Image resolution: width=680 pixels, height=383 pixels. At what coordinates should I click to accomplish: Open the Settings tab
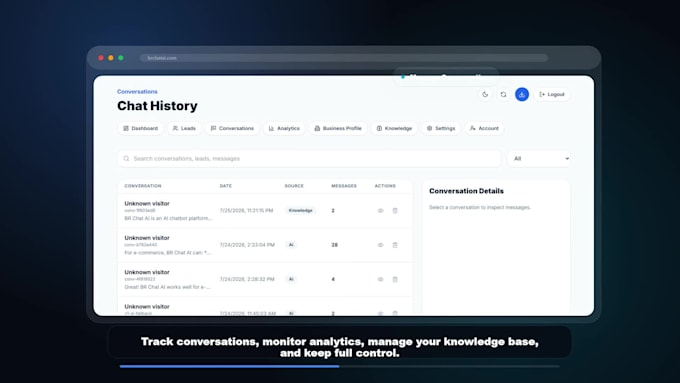(x=441, y=128)
